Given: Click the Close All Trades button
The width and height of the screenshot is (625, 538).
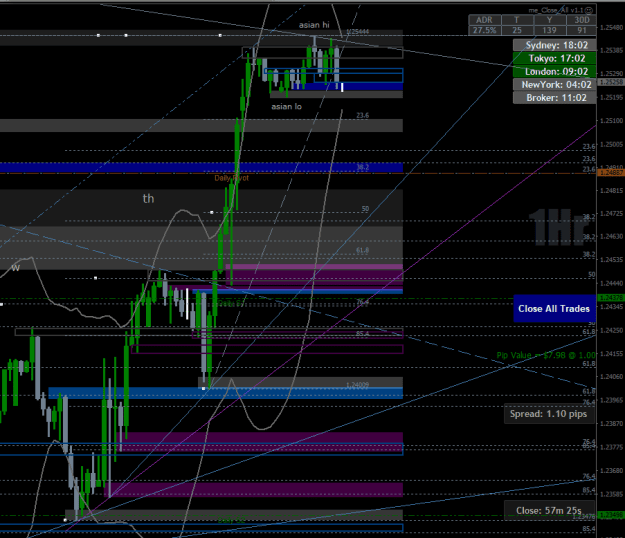Looking at the screenshot, I should click(x=554, y=308).
